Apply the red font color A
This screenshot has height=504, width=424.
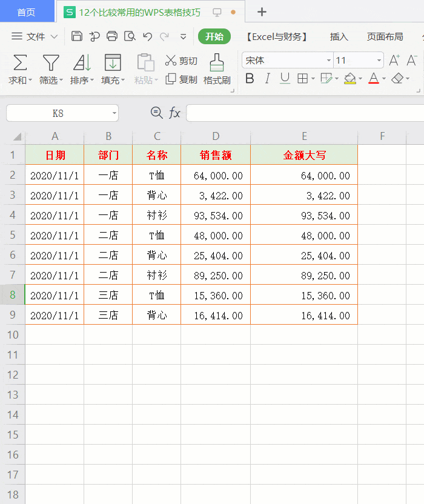click(373, 78)
